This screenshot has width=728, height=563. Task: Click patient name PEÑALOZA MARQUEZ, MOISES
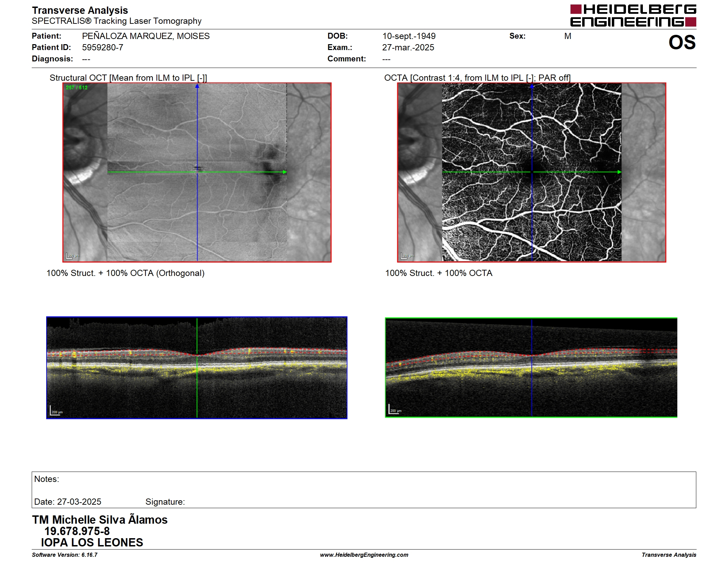[146, 36]
